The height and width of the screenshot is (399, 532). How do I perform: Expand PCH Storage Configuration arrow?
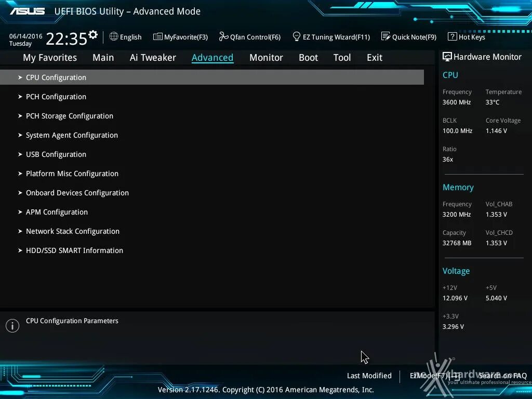click(x=20, y=116)
